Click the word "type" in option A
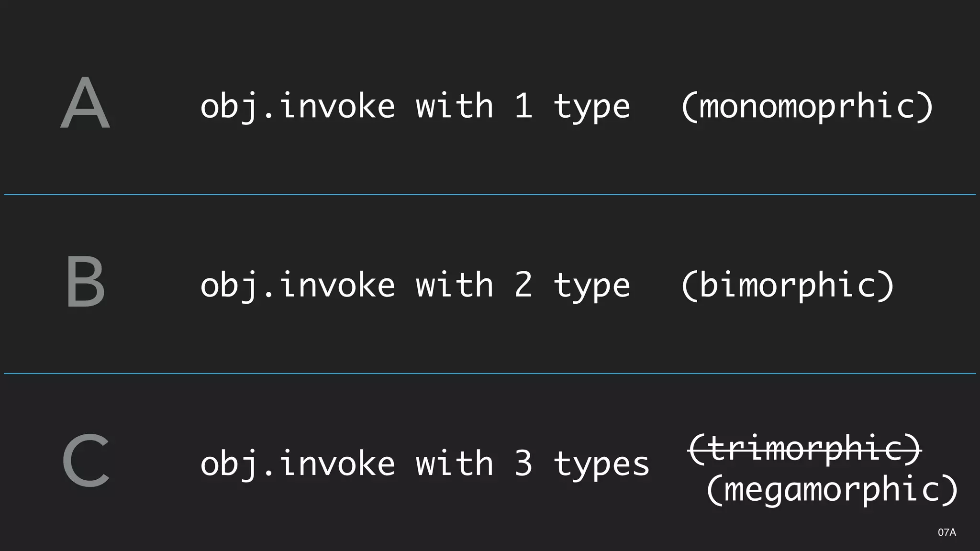Image resolution: width=980 pixels, height=551 pixels. [592, 107]
